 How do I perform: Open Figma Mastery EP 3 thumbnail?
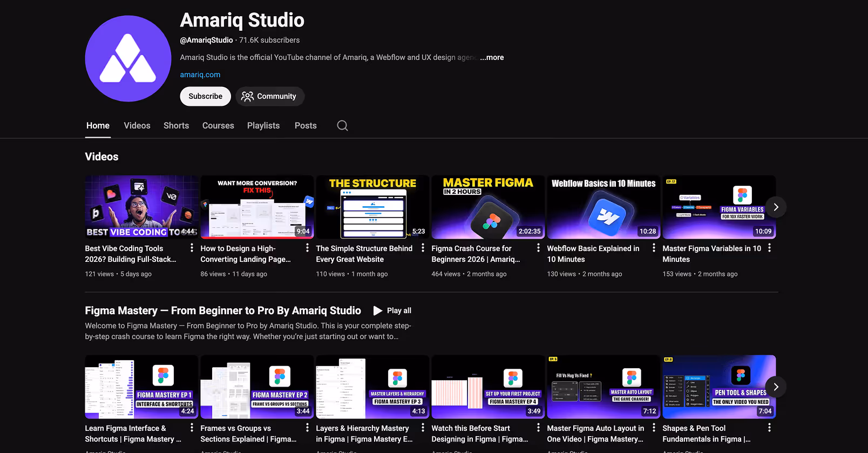(x=372, y=387)
